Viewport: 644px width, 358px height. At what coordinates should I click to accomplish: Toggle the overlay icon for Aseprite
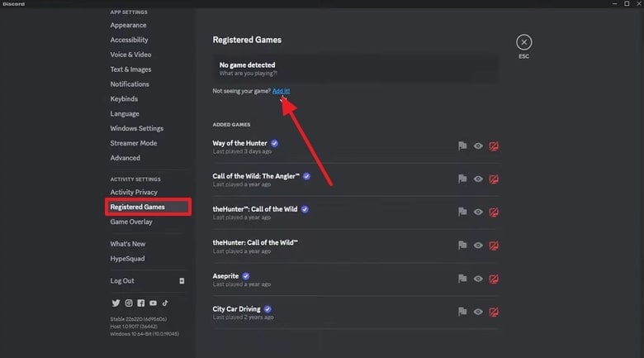pyautogui.click(x=494, y=279)
